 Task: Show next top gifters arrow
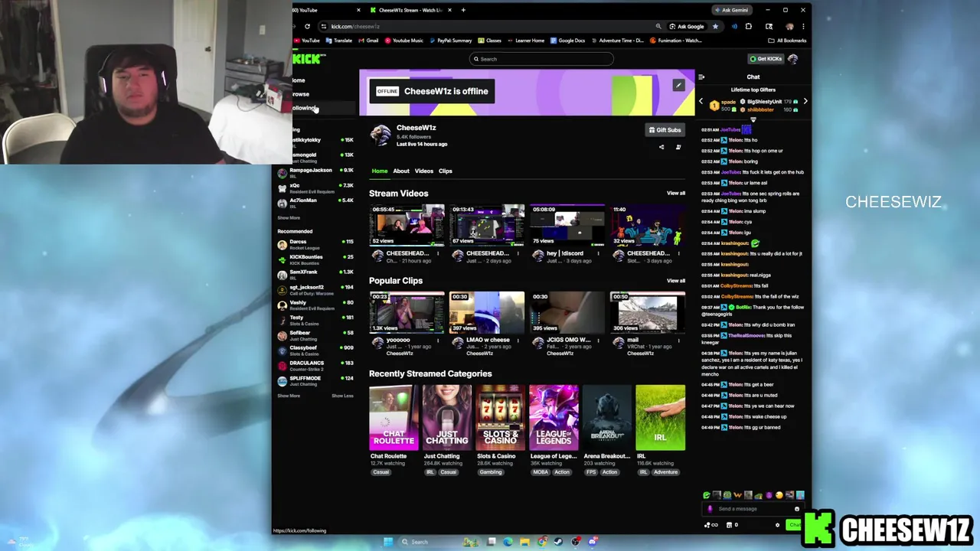[805, 101]
